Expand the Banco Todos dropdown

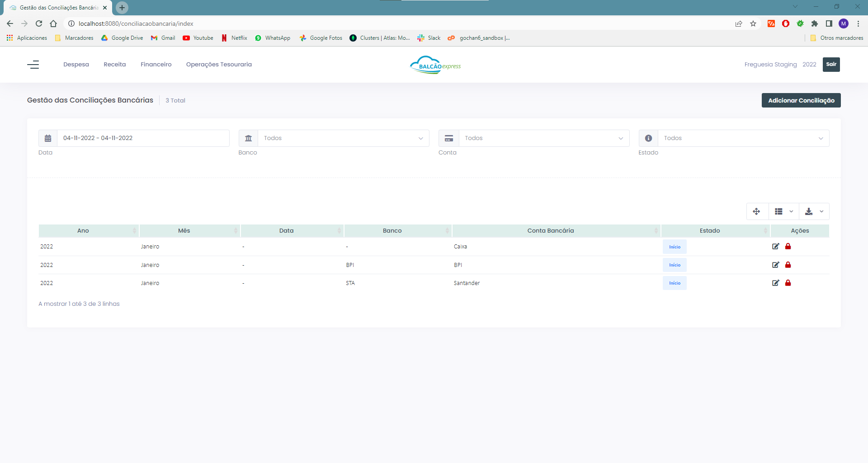point(344,138)
